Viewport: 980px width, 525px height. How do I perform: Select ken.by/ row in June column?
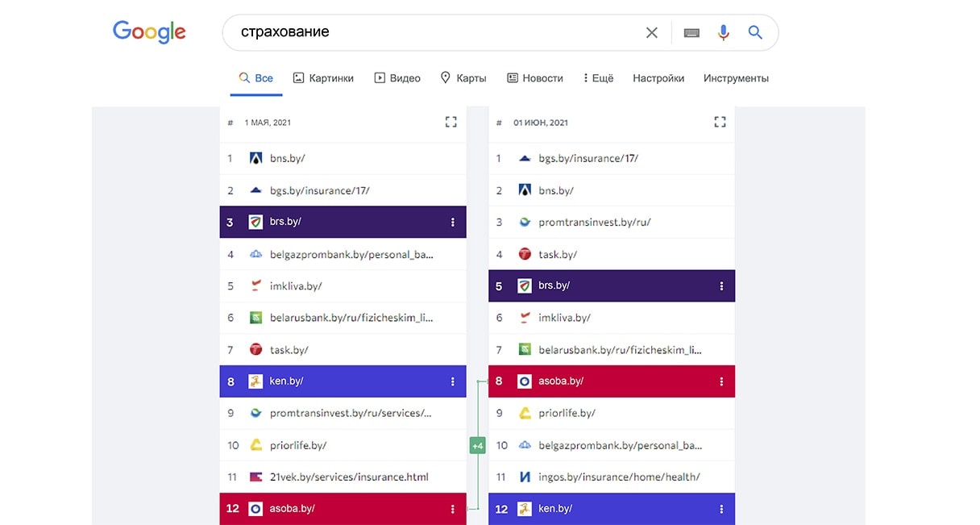pos(612,509)
